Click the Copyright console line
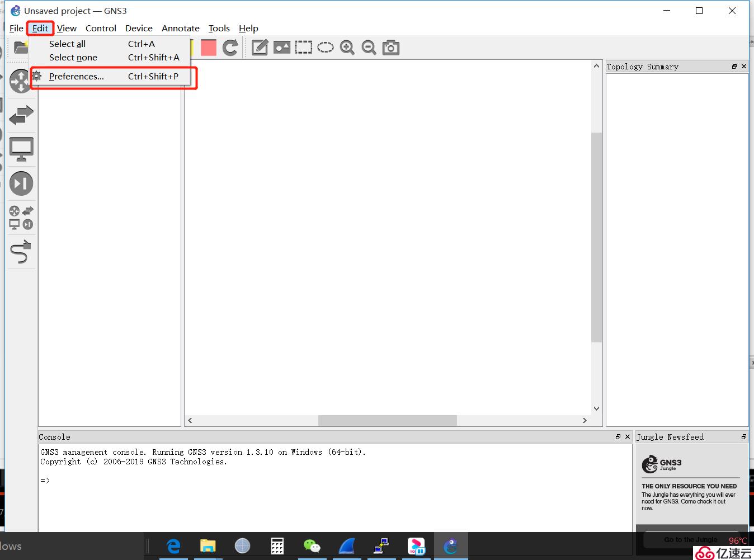 pos(134,462)
